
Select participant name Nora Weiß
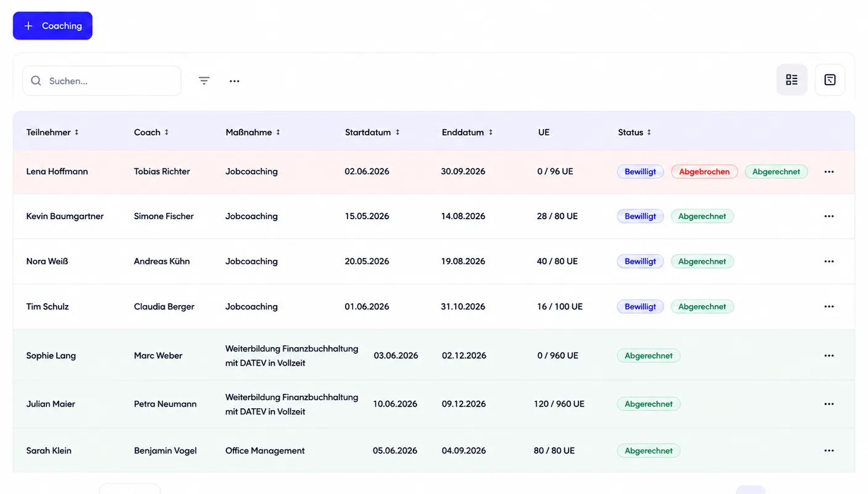click(47, 261)
